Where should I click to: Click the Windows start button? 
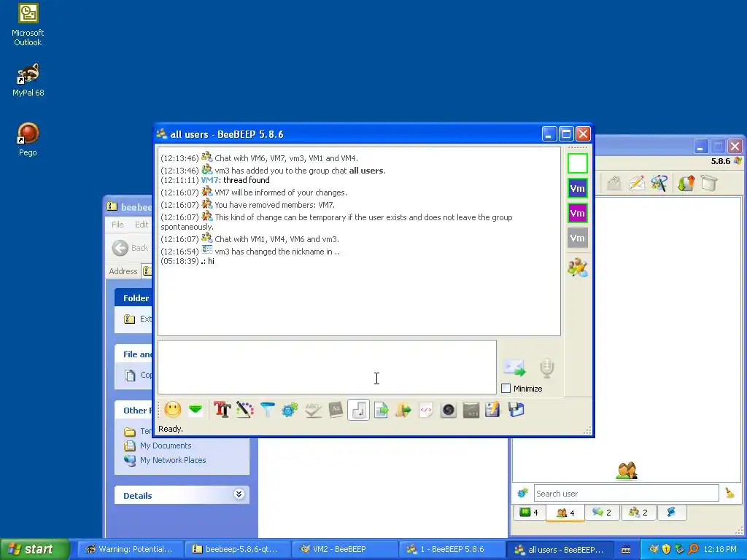coord(34,549)
